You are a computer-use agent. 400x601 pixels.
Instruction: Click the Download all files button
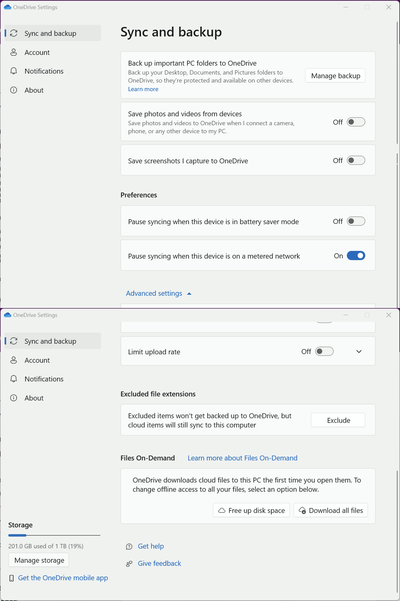(331, 511)
